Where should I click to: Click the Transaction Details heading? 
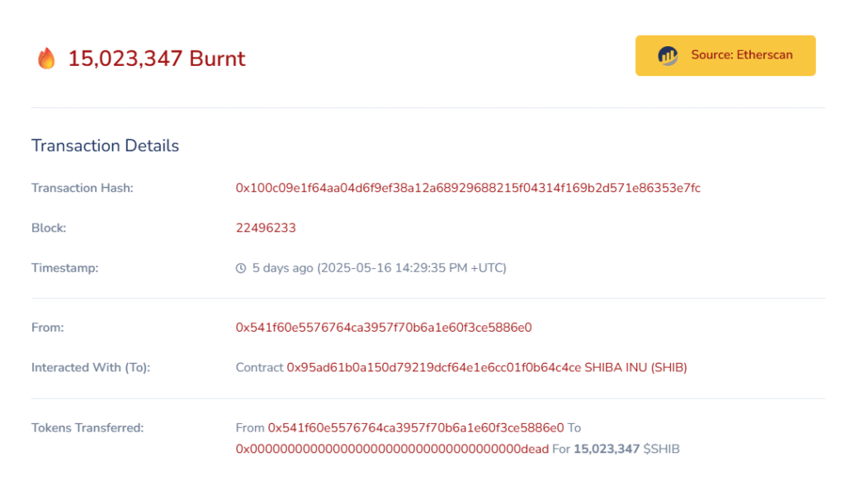[x=105, y=145]
